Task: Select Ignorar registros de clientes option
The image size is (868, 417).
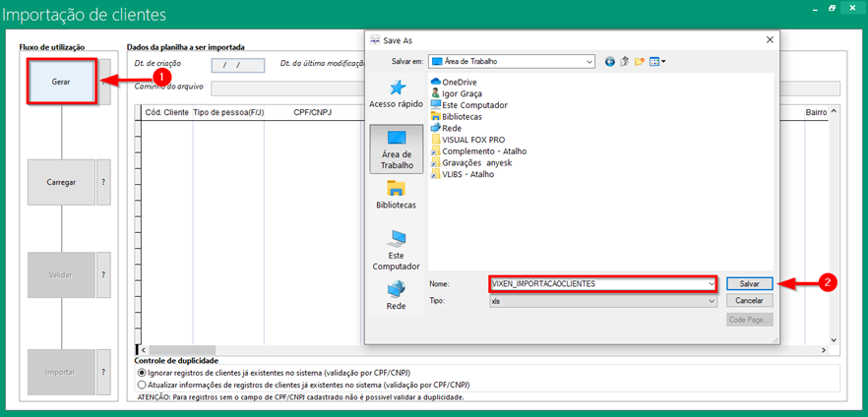Action: (142, 374)
